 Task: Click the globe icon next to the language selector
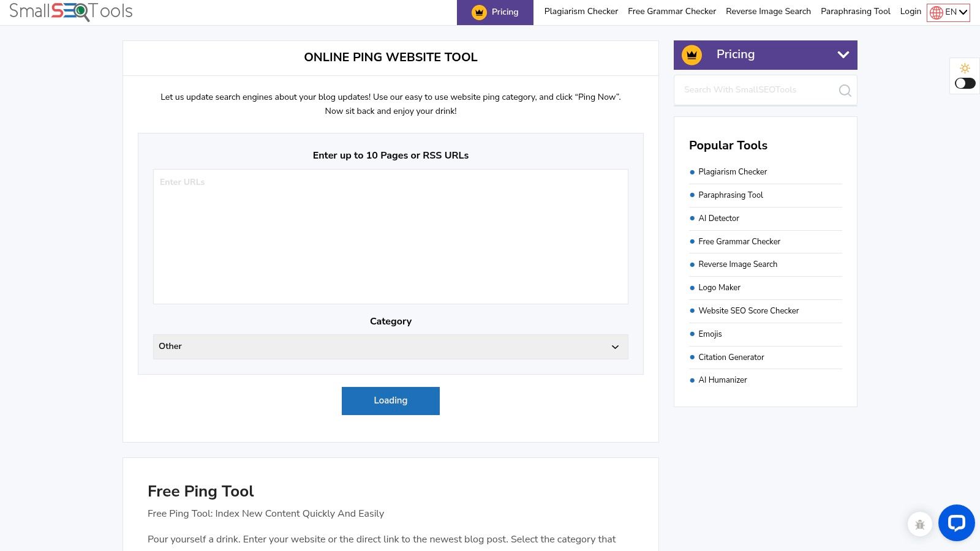click(x=935, y=12)
